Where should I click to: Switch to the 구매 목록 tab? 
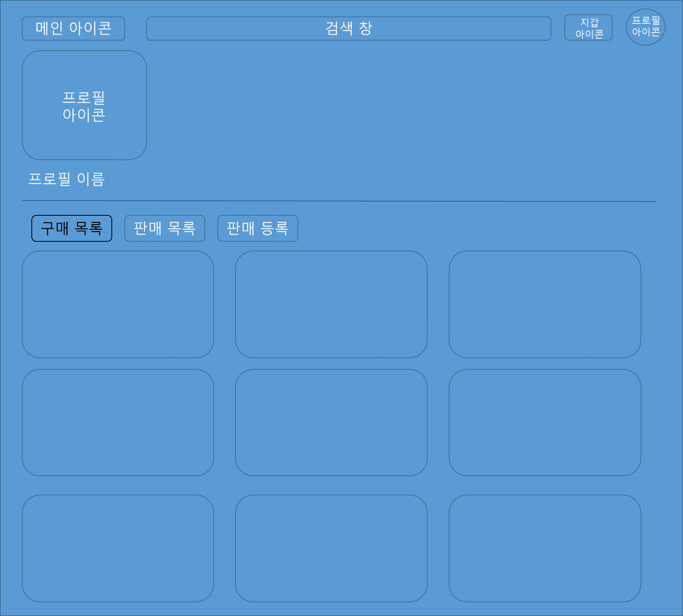[x=72, y=228]
